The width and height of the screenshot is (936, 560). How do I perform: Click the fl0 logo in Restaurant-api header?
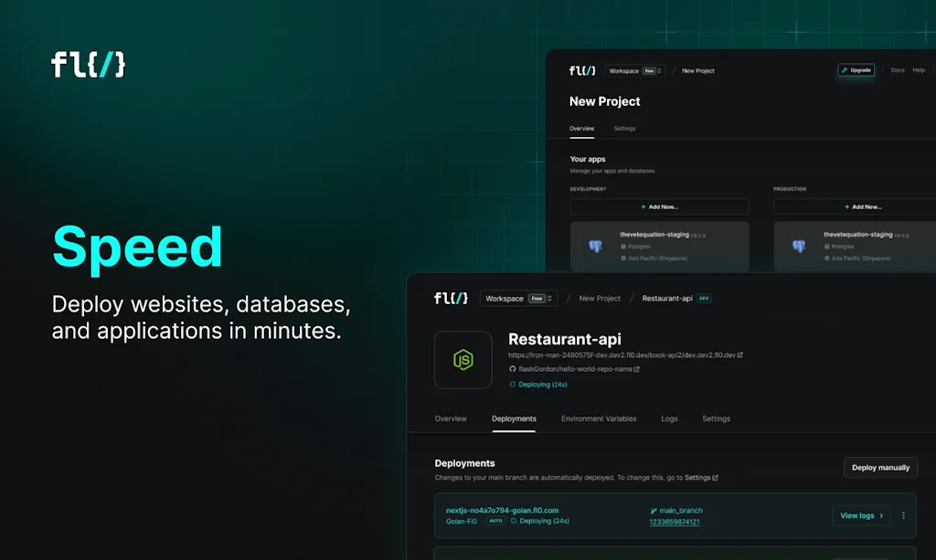coord(451,298)
